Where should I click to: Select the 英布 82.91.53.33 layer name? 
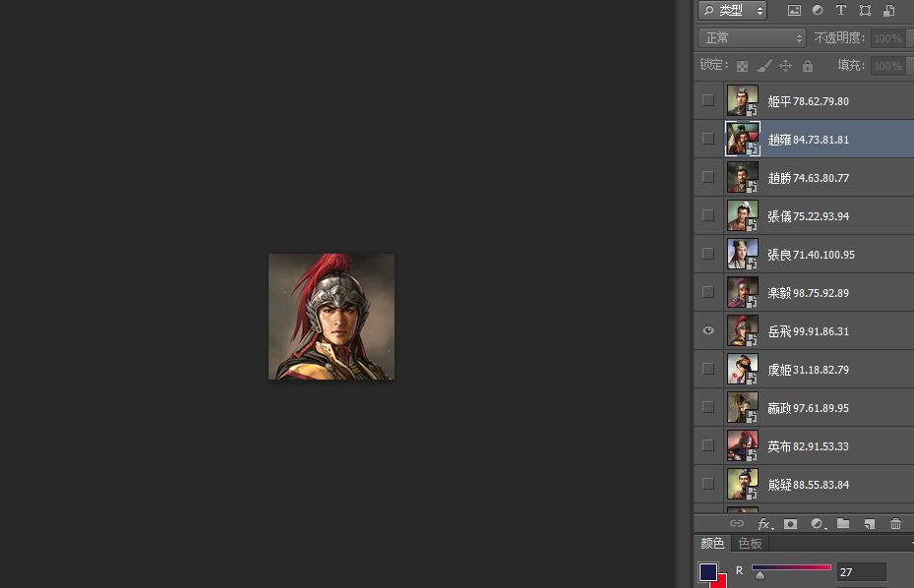(x=808, y=447)
